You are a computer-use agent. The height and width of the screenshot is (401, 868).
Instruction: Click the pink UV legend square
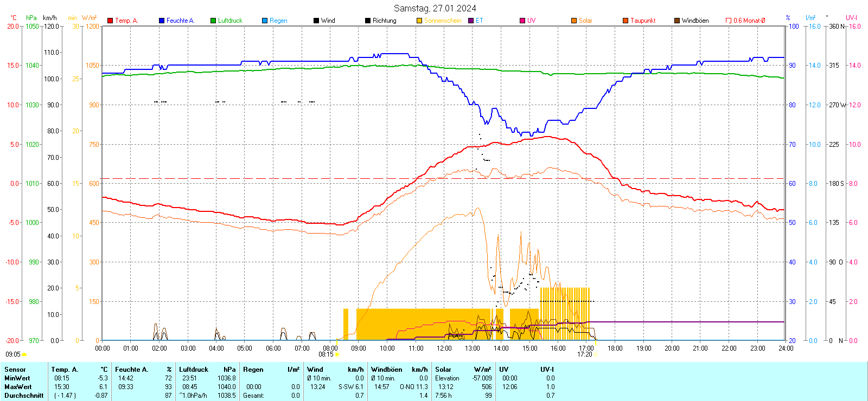coord(522,21)
